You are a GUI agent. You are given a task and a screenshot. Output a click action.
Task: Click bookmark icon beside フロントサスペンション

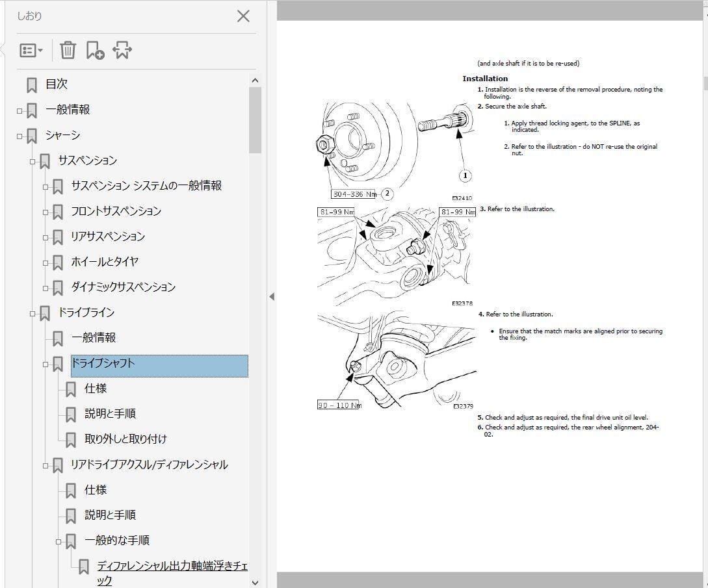pyautogui.click(x=58, y=212)
